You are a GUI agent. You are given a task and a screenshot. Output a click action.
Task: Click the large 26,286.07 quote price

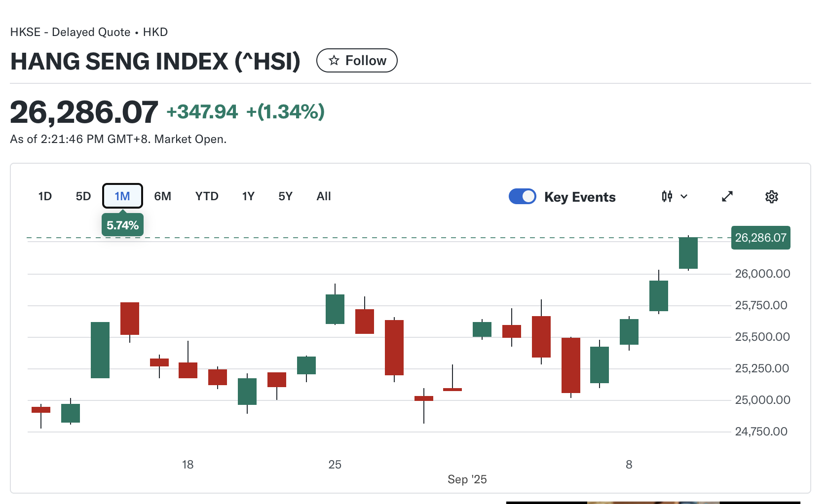84,112
